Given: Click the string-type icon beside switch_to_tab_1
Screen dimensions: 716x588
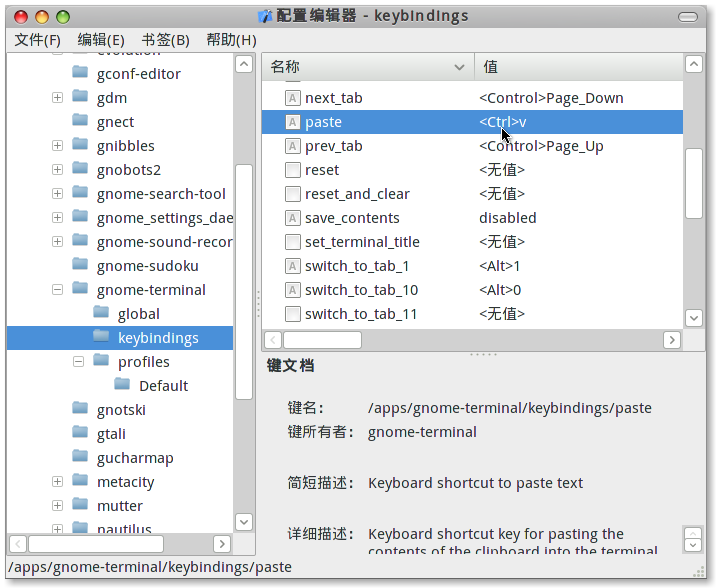Looking at the screenshot, I should (x=293, y=266).
